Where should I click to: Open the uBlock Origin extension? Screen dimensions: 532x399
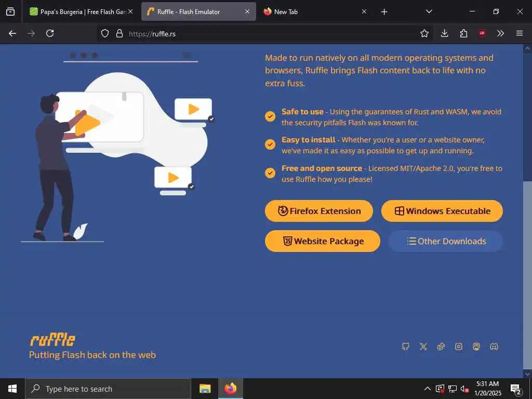pyautogui.click(x=482, y=33)
